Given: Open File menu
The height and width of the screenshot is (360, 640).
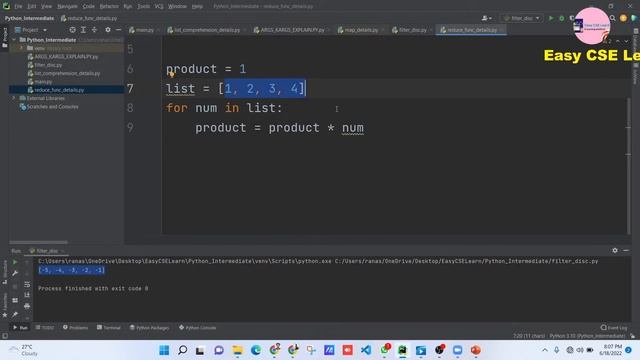Looking at the screenshot, I should pos(18,6).
